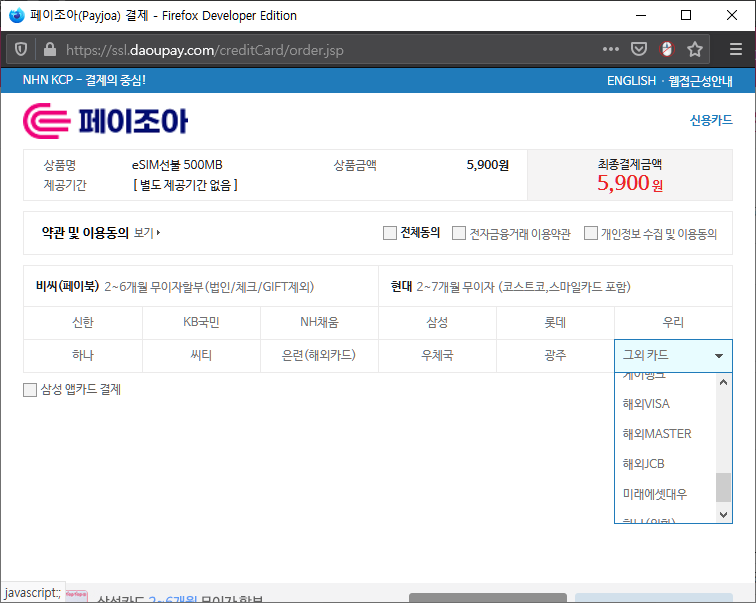Click the NHN KCP header text
The width and height of the screenshot is (756, 603).
[x=84, y=80]
